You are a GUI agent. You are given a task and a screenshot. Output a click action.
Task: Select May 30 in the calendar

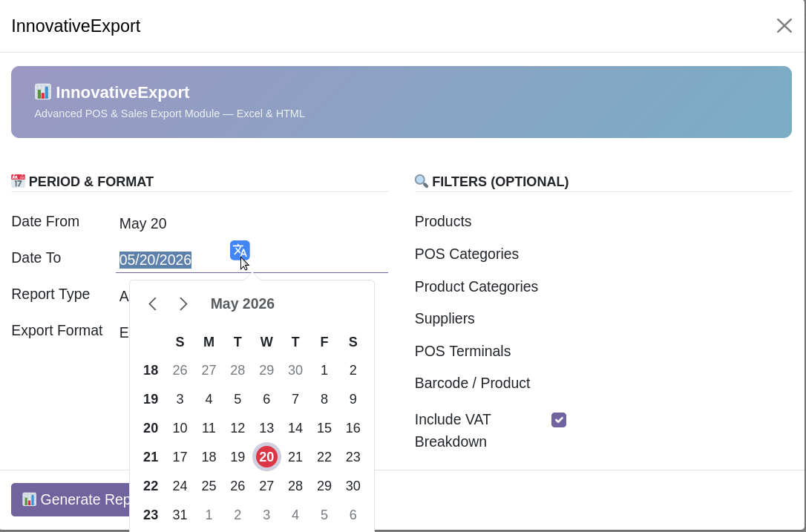(x=353, y=486)
